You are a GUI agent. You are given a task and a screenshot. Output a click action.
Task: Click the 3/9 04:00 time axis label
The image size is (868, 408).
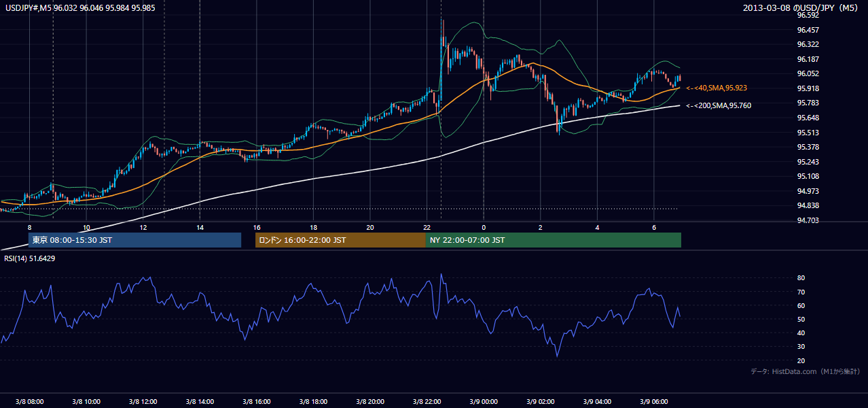[597, 401]
